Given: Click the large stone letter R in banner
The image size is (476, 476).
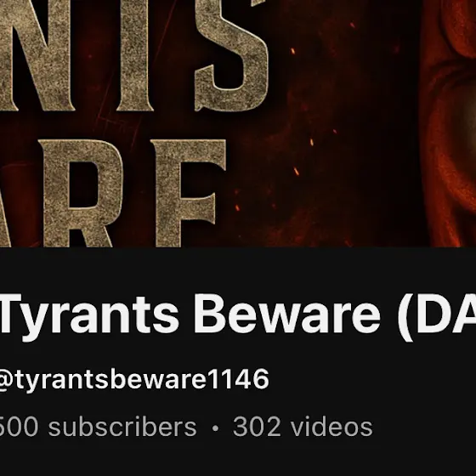Looking at the screenshot, I should (81, 193).
